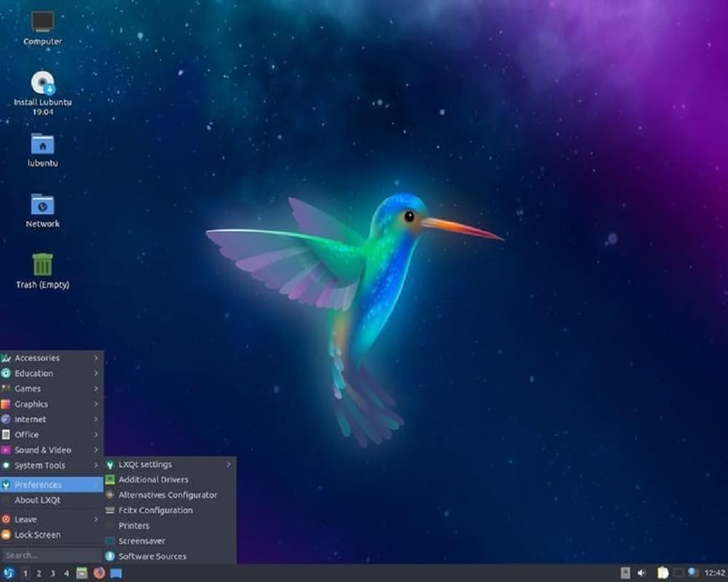Select the Sound & Video icon
Screen dimensions: 728x582
5,450
